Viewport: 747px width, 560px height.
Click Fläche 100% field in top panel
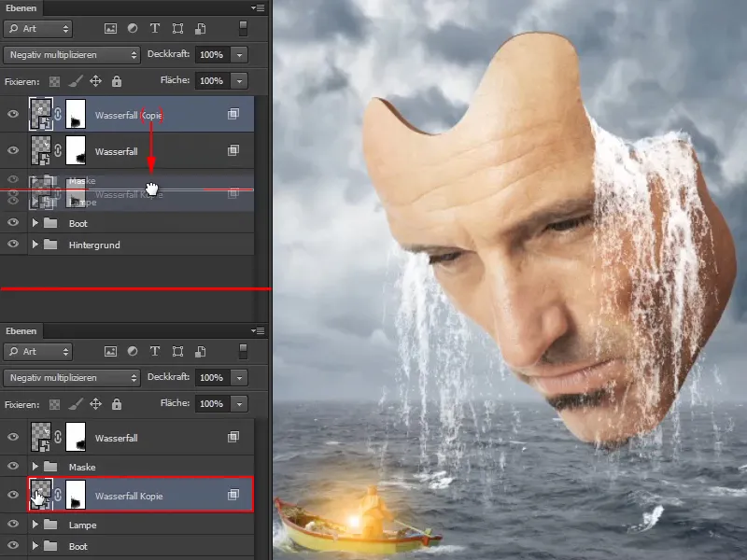pos(213,81)
